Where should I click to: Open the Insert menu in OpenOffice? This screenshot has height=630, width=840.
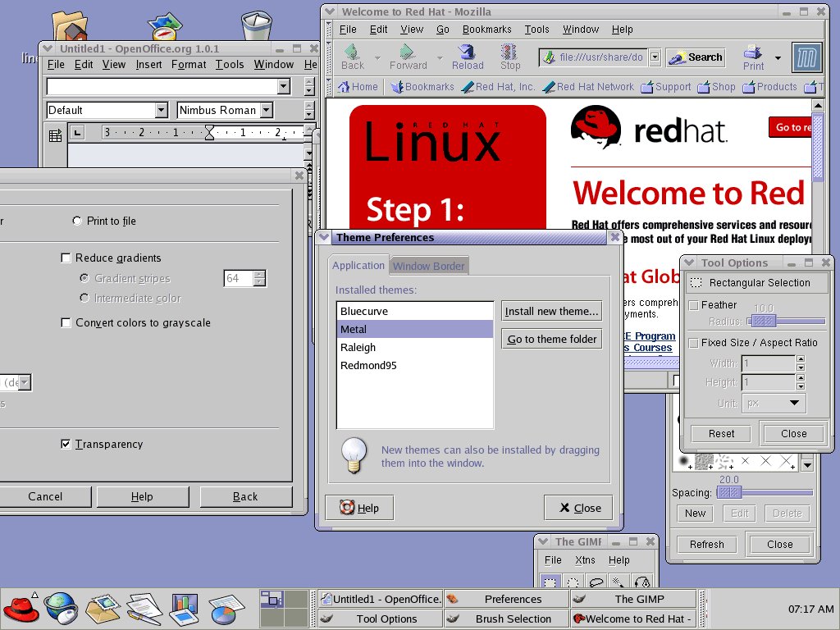[x=149, y=64]
